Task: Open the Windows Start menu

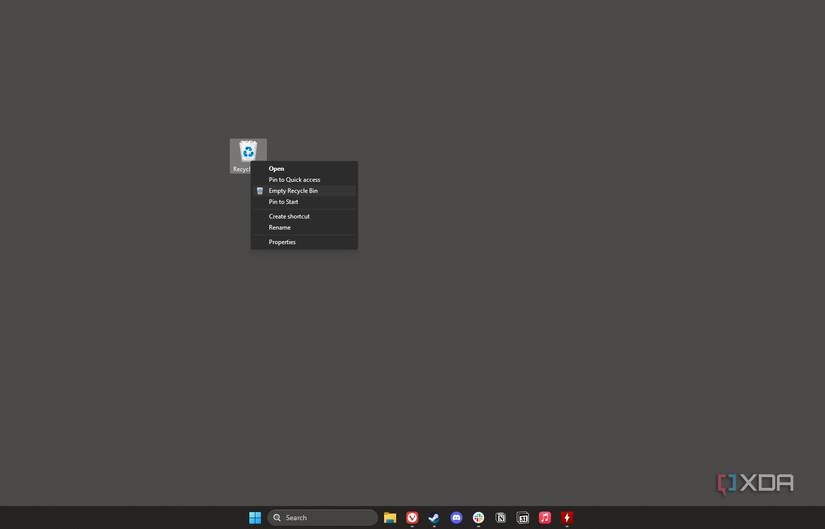Action: click(255, 517)
